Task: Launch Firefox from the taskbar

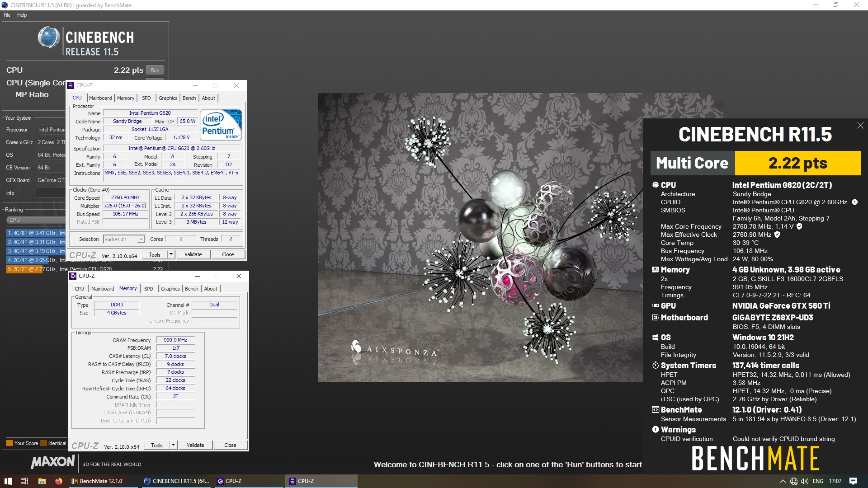Action: click(59, 481)
